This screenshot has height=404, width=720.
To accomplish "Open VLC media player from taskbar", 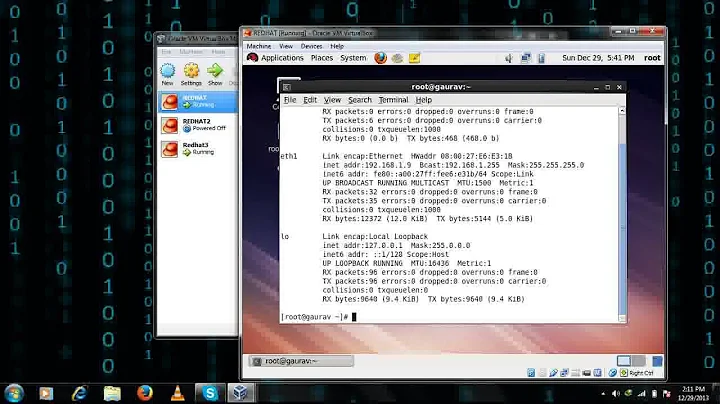I will tap(177, 393).
